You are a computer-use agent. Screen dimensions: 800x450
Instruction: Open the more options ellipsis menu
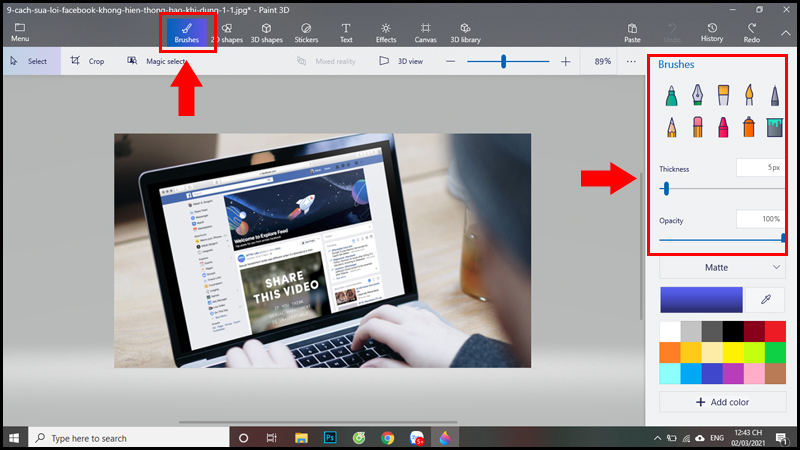pyautogui.click(x=631, y=62)
